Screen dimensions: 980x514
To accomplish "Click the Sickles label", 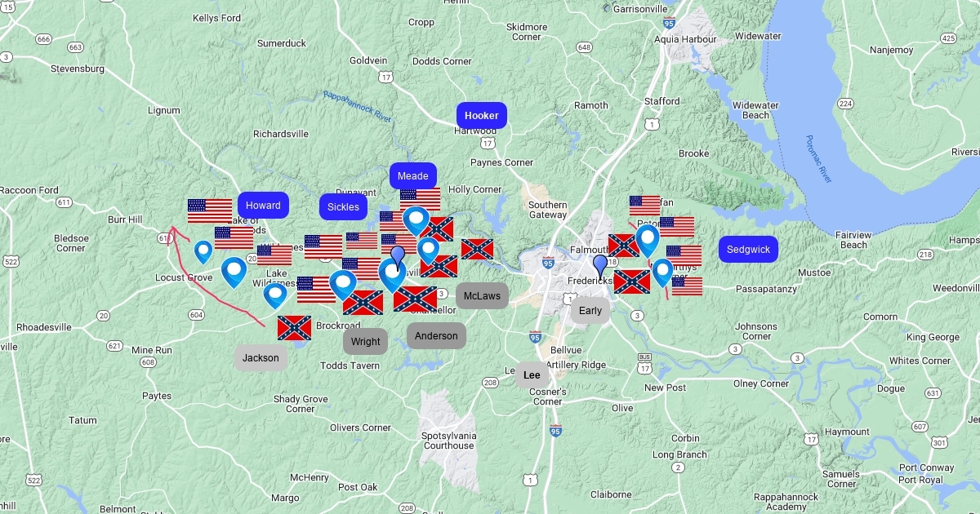I will pos(343,206).
